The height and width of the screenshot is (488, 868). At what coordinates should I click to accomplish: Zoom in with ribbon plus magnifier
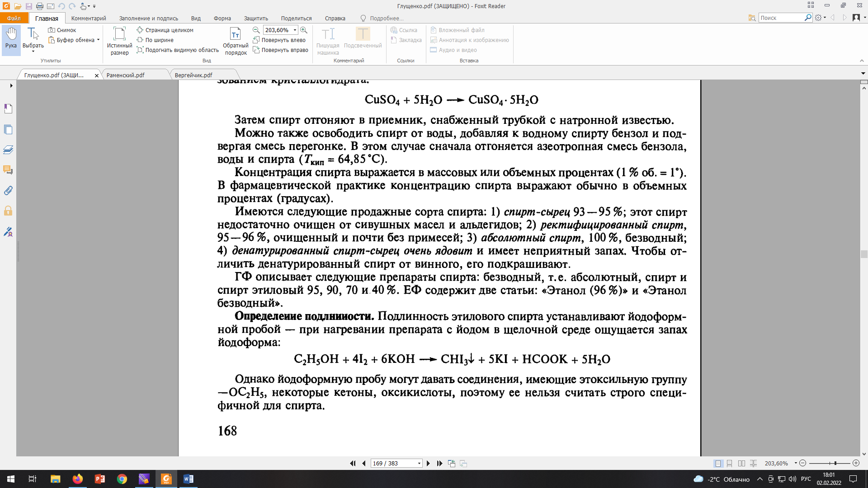click(304, 30)
